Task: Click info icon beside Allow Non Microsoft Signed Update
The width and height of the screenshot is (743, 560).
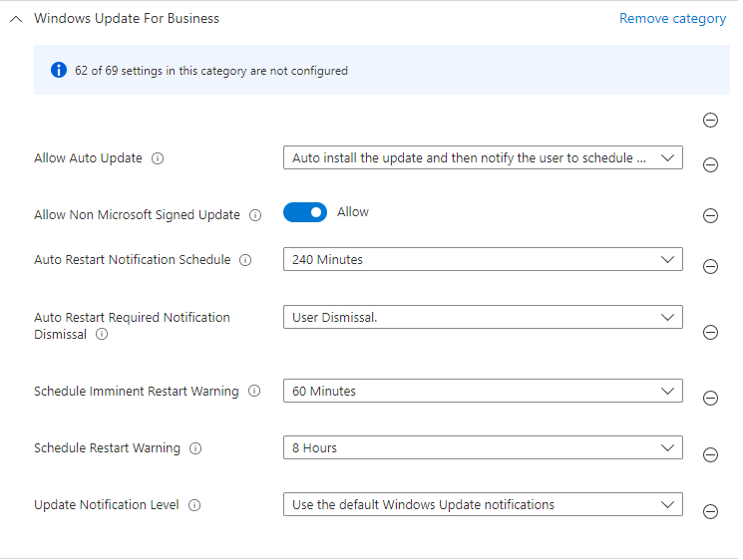Action: [x=255, y=215]
